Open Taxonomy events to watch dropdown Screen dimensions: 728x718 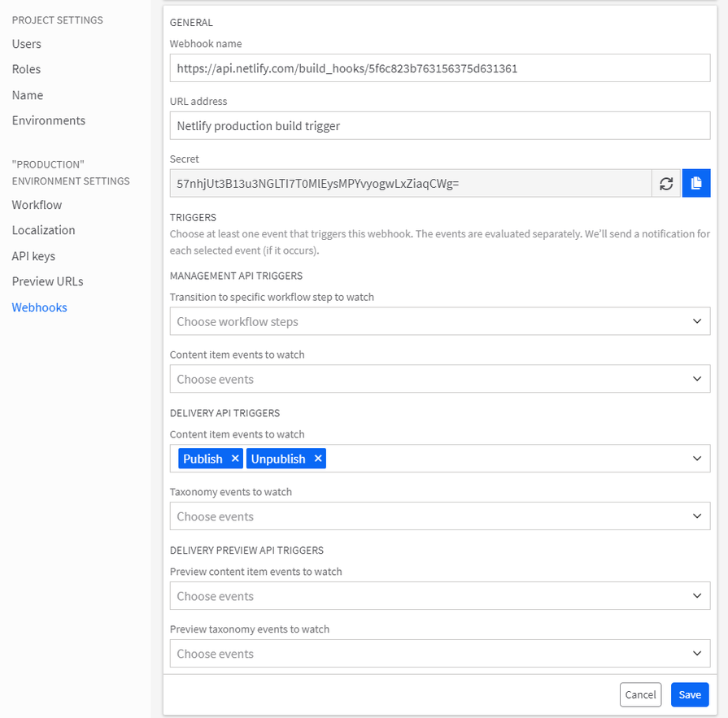tap(439, 516)
